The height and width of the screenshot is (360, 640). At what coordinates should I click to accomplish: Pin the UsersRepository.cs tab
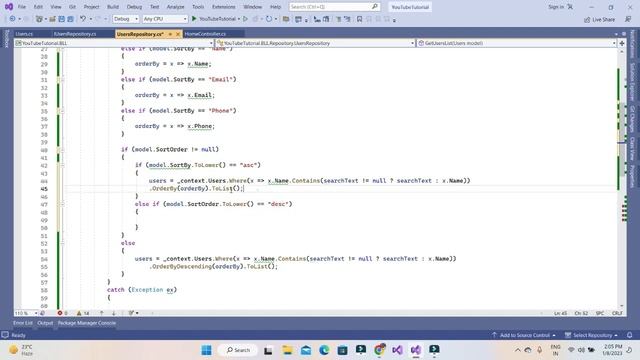(x=170, y=34)
